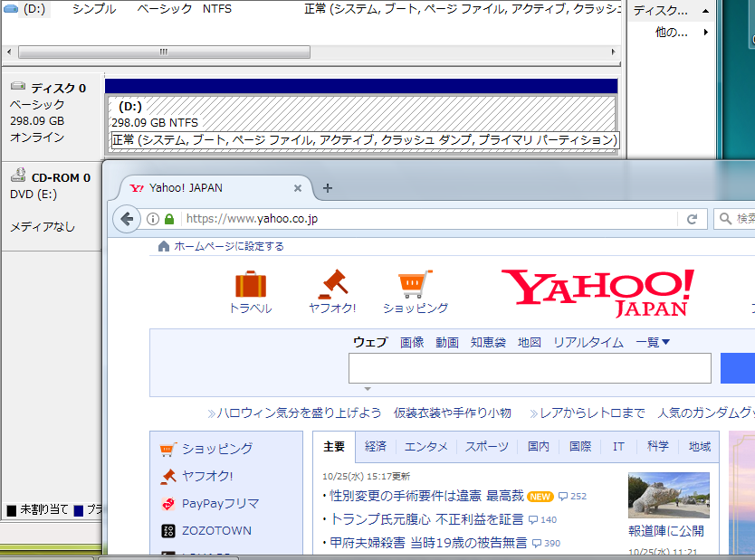Select the (D:) 298.09 GB NTFS partition block

tap(361, 124)
